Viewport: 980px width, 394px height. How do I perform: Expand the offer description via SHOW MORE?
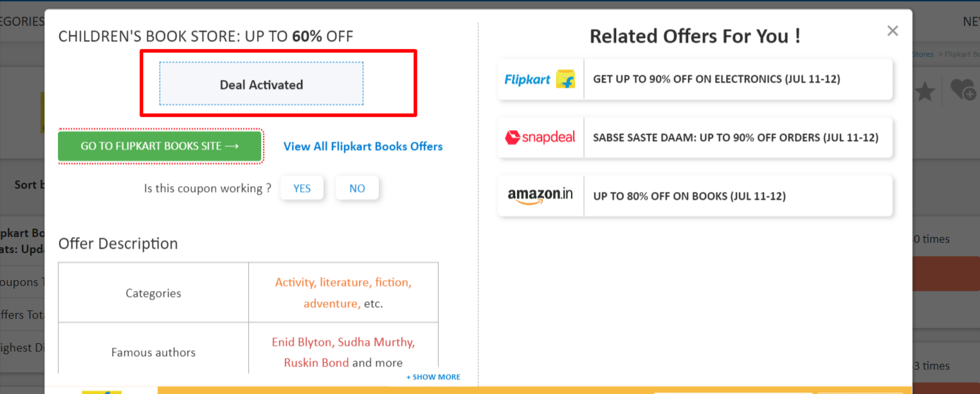click(x=433, y=377)
